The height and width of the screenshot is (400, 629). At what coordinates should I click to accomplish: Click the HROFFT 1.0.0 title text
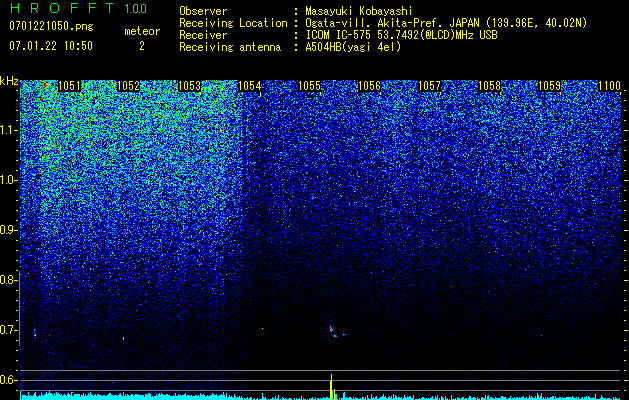click(78, 8)
